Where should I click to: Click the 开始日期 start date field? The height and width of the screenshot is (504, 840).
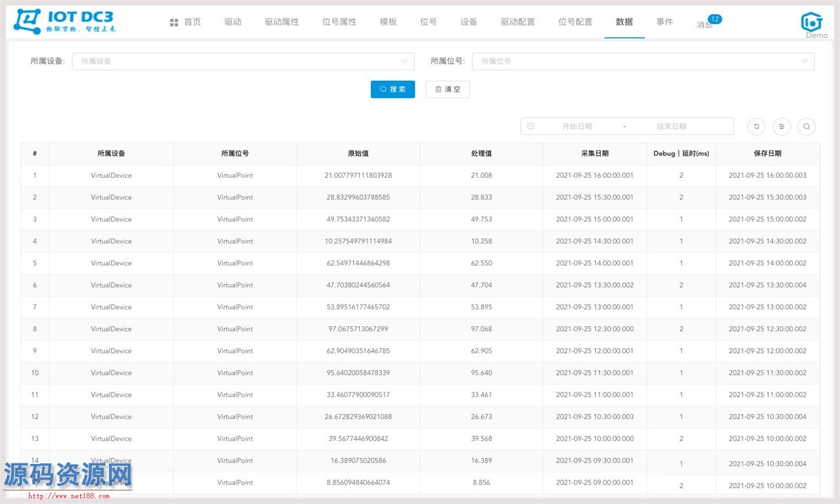click(577, 127)
